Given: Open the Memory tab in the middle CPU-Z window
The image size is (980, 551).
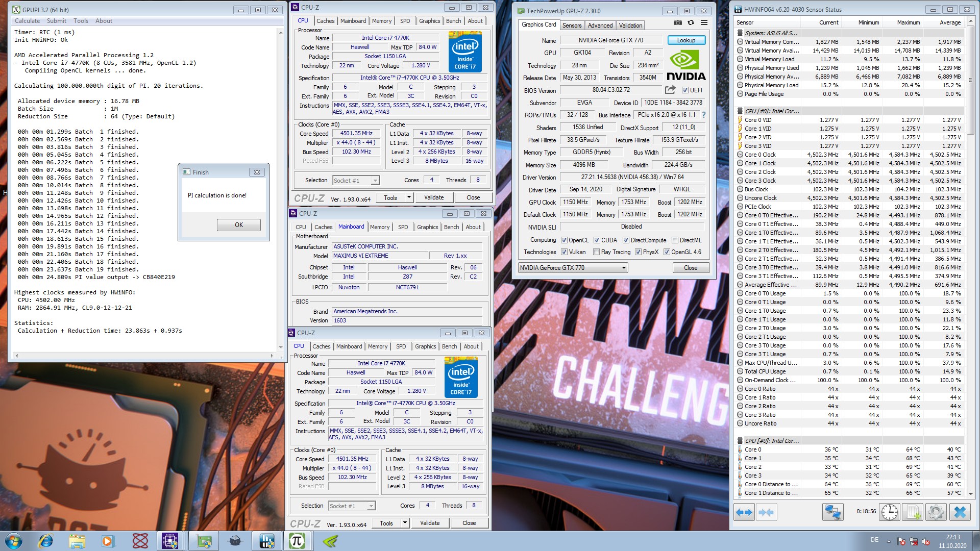Looking at the screenshot, I should point(380,227).
